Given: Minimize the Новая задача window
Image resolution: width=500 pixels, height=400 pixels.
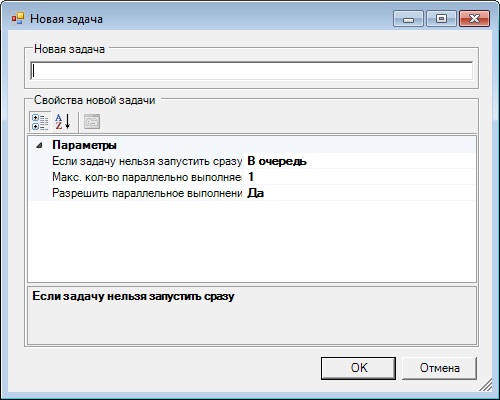Looking at the screenshot, I should 408,19.
